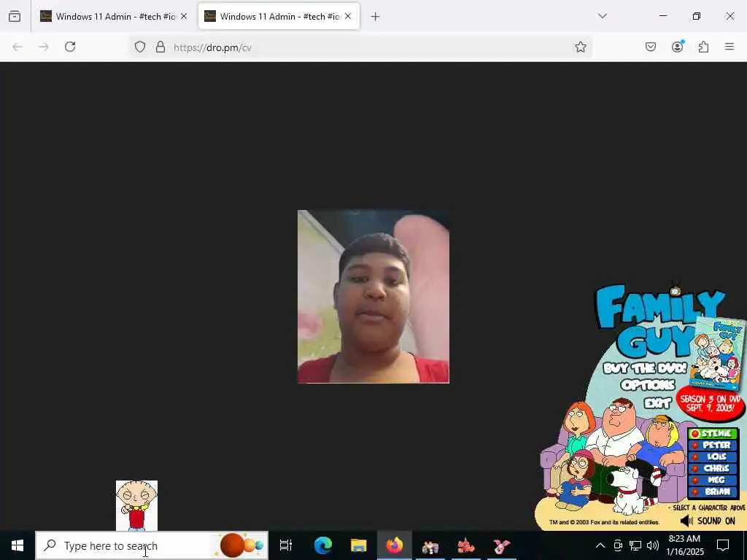The width and height of the screenshot is (747, 560).
Task: Switch to Firefox on the taskbar
Action: coord(395,545)
